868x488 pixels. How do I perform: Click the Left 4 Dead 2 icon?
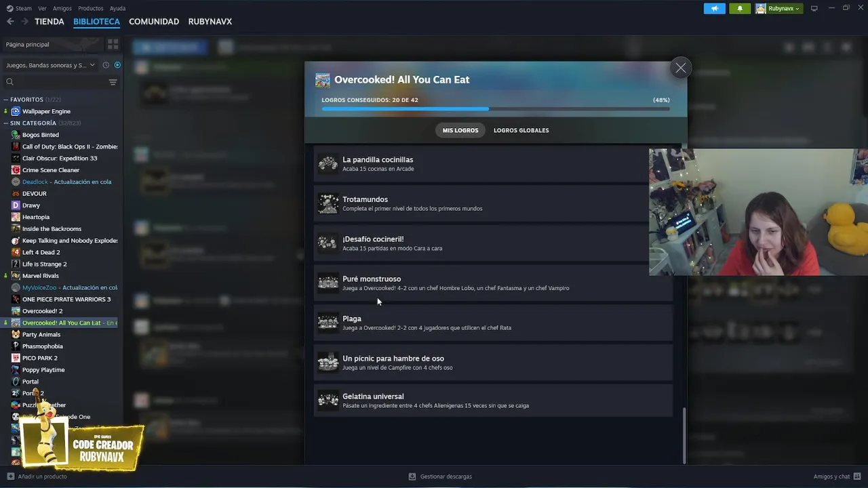point(16,252)
